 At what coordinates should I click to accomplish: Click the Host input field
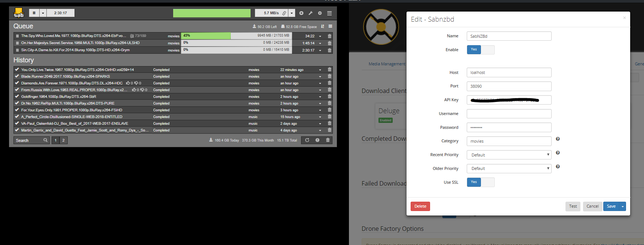coord(509,72)
